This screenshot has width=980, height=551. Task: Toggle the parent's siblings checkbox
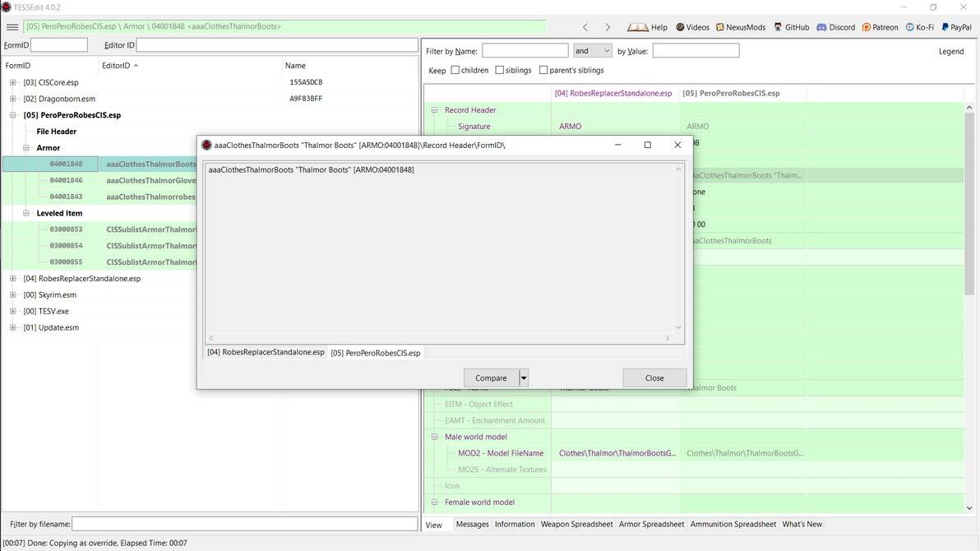[543, 70]
